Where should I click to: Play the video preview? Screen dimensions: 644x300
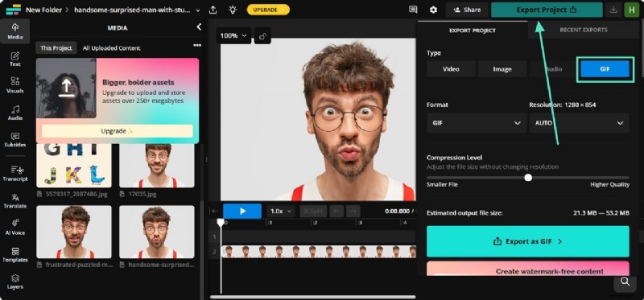tap(242, 211)
